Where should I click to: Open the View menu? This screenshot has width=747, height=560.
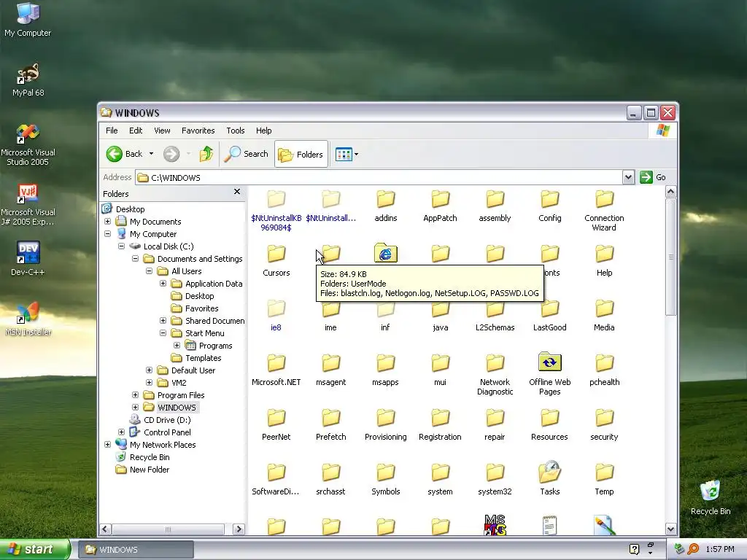pos(162,131)
